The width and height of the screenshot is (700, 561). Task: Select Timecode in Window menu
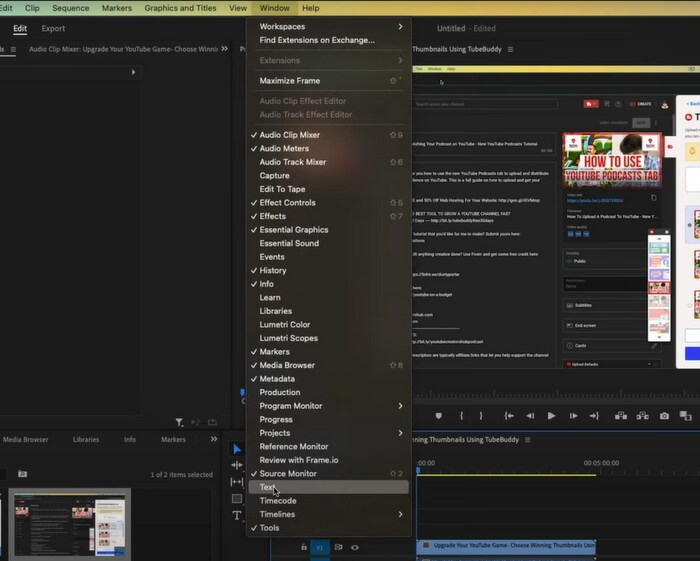(x=328, y=501)
